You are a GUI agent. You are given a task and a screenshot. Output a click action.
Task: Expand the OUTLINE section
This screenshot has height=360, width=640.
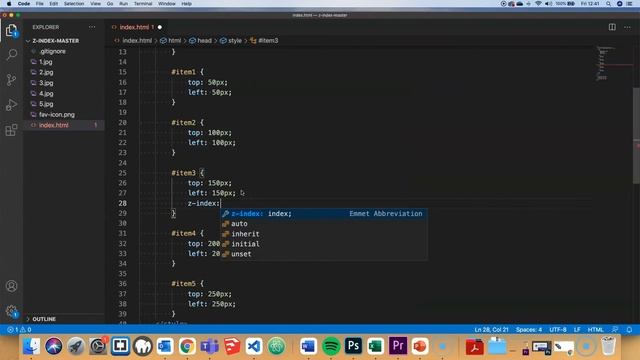coord(44,319)
